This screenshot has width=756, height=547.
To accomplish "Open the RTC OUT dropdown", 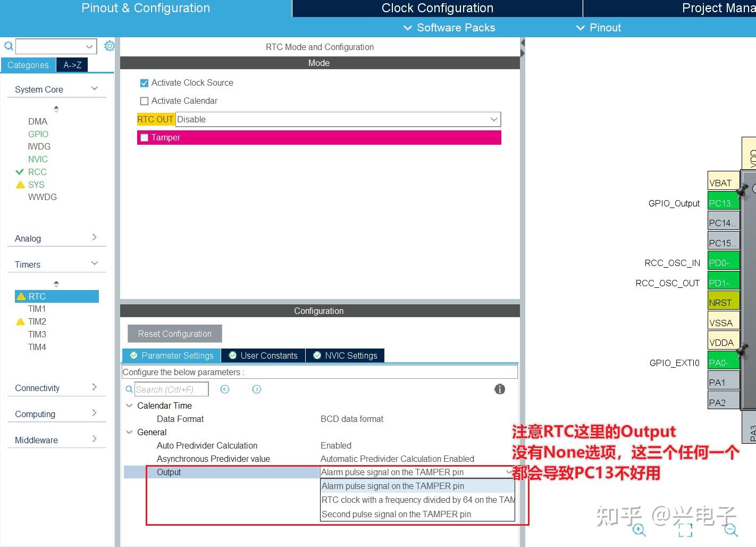I will tap(338, 119).
